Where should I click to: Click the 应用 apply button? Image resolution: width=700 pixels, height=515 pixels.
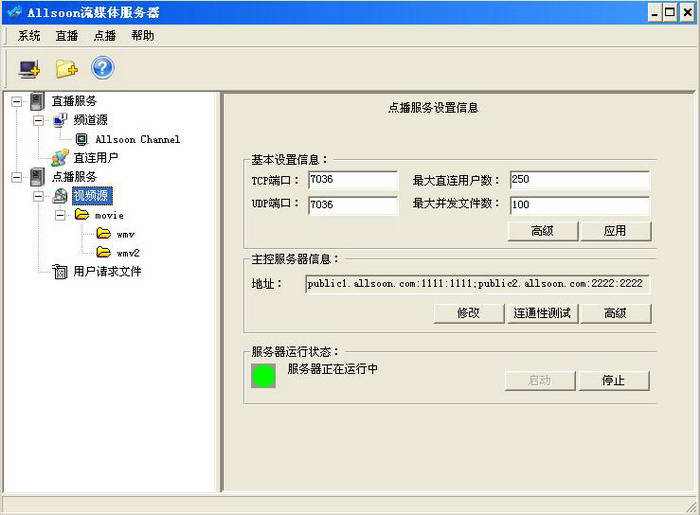click(x=615, y=231)
